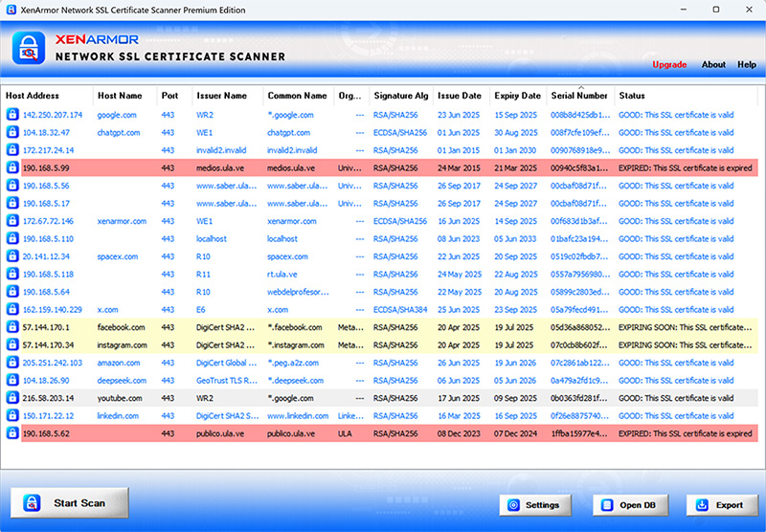Export the scan results
Viewport: 766px width, 532px height.
(x=722, y=505)
